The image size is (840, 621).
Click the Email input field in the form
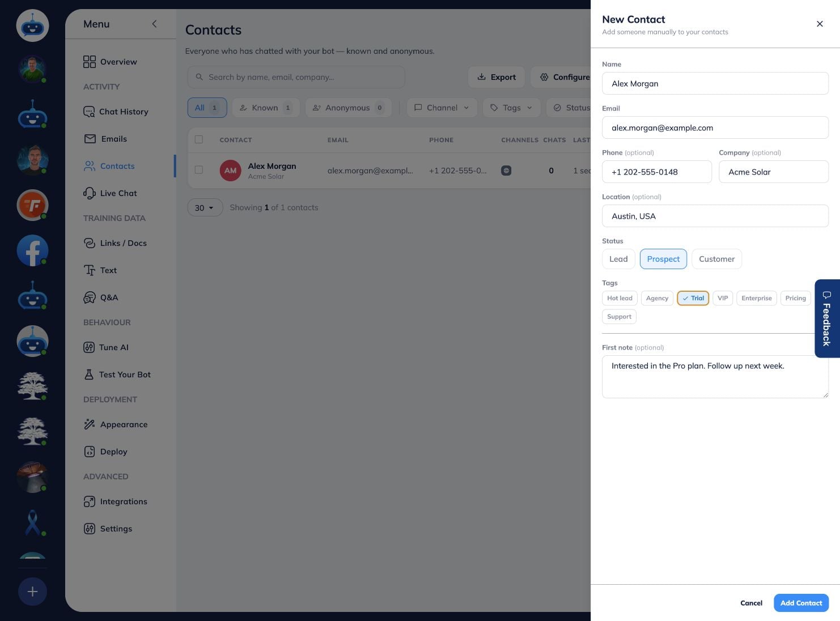pyautogui.click(x=715, y=127)
